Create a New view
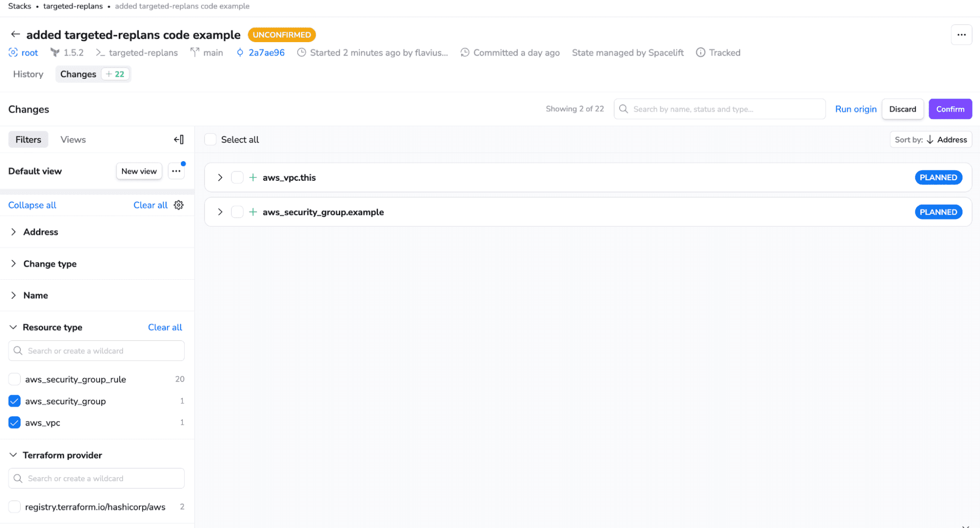This screenshot has width=980, height=528. pos(139,171)
